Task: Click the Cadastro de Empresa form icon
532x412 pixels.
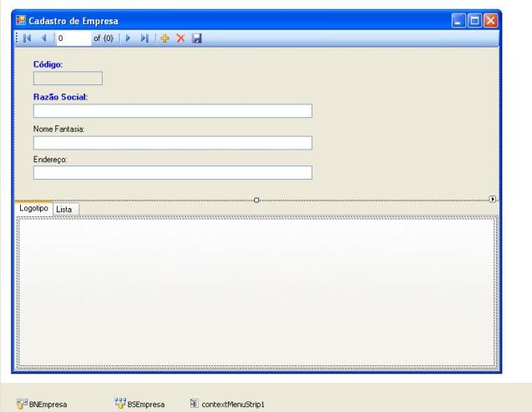Action: point(21,20)
